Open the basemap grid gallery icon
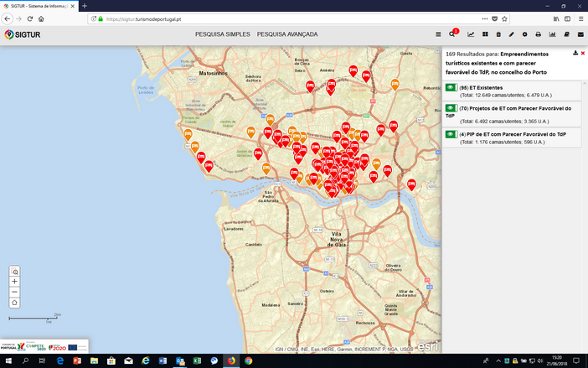The width and height of the screenshot is (588, 368). click(x=485, y=34)
